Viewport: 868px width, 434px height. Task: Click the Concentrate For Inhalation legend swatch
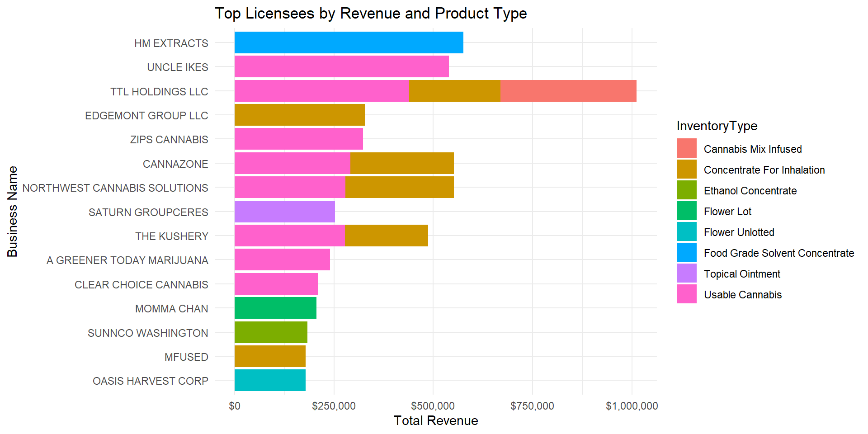686,170
